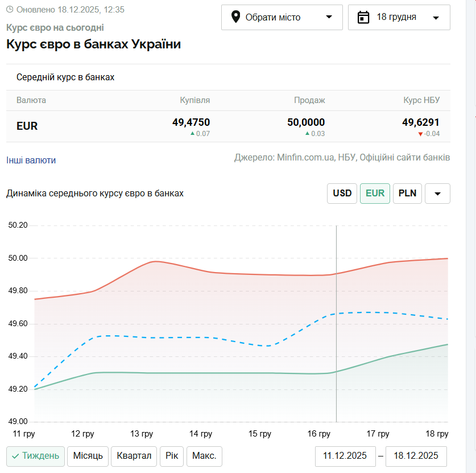Click the clock icon near update time
This screenshot has width=476, height=473.
10,10
